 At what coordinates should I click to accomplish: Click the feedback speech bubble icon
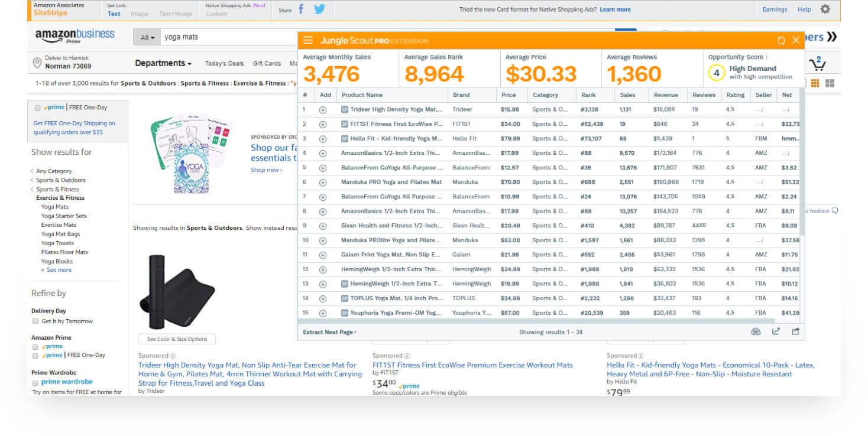(834, 211)
